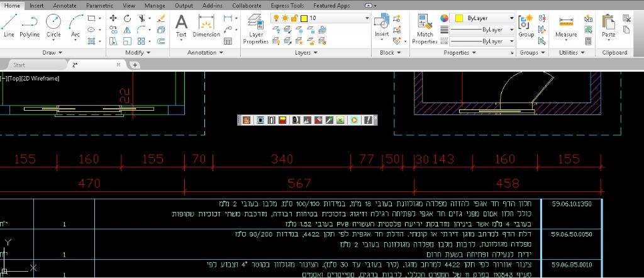Click the Quick Calculator icon
Viewport: 644px width, 278px height.
pos(588,42)
